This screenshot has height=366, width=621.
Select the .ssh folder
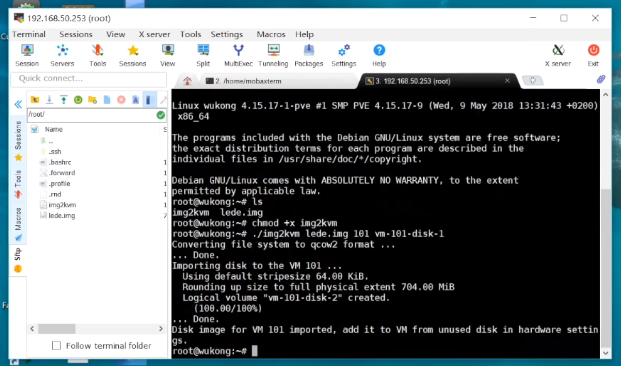[x=55, y=151]
